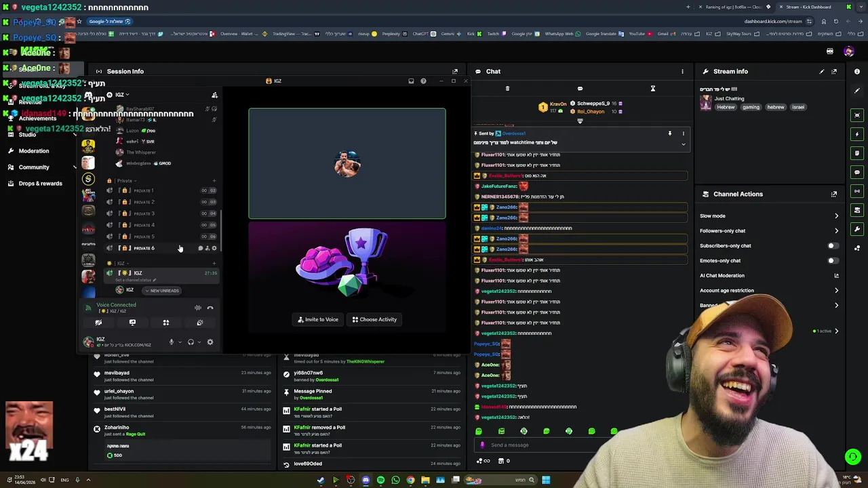Click hourglass icon in chat toolbar
Screen dimensions: 868x488
[x=653, y=88]
